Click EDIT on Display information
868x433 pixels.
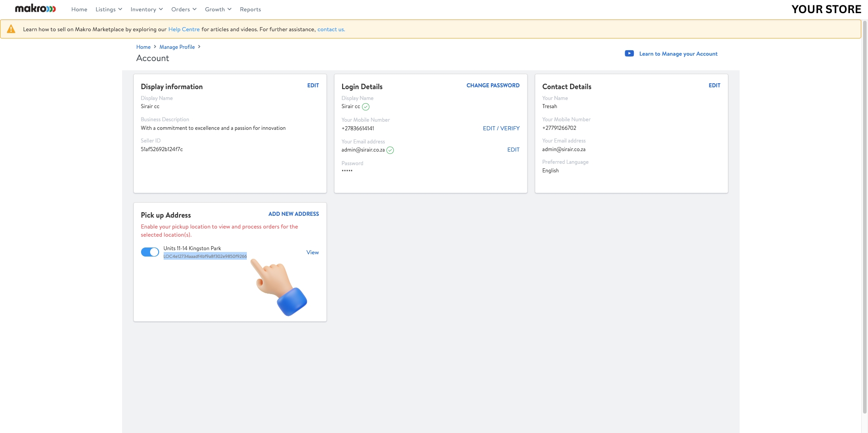313,86
